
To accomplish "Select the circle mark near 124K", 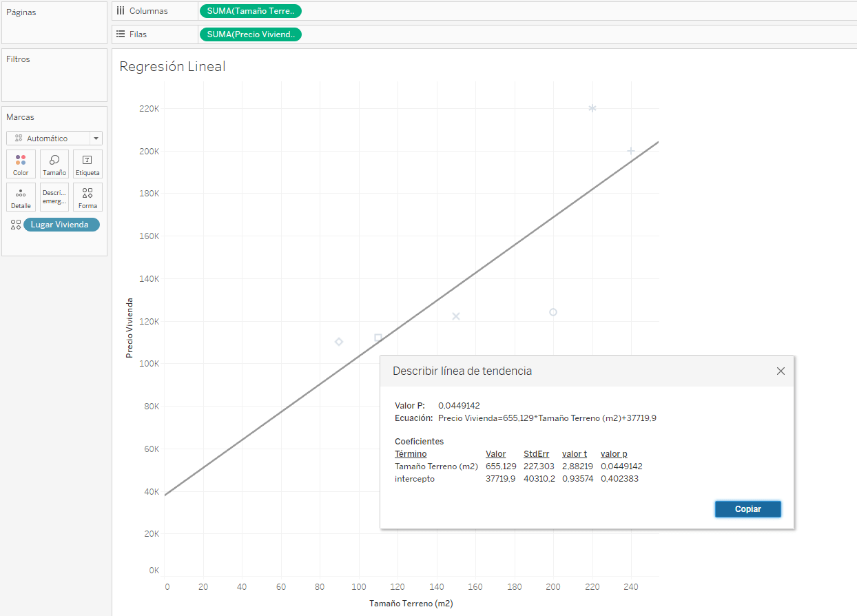I will (553, 312).
